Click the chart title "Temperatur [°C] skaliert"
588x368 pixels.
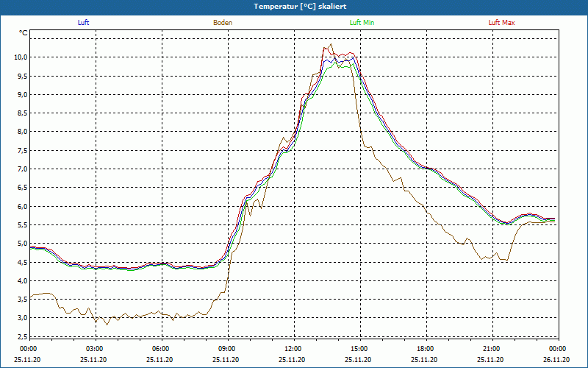tap(300, 7)
